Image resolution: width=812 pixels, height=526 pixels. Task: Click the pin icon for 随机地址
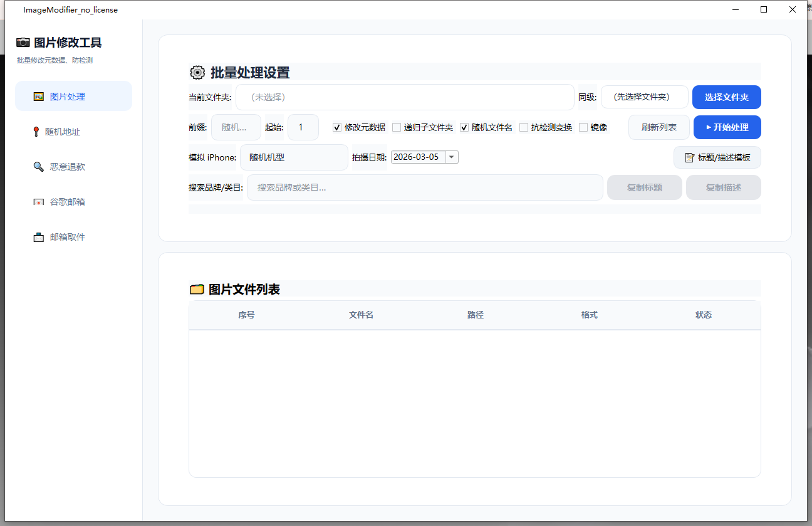(36, 132)
